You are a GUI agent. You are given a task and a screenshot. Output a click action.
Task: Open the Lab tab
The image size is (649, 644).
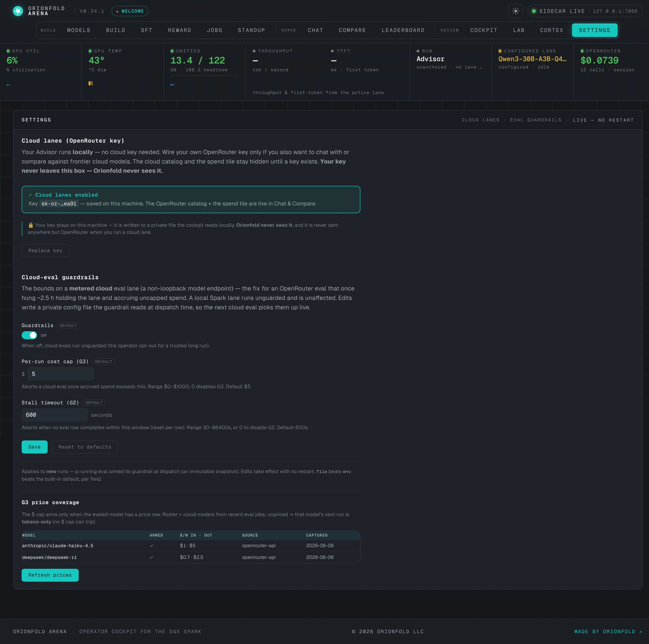tap(519, 30)
